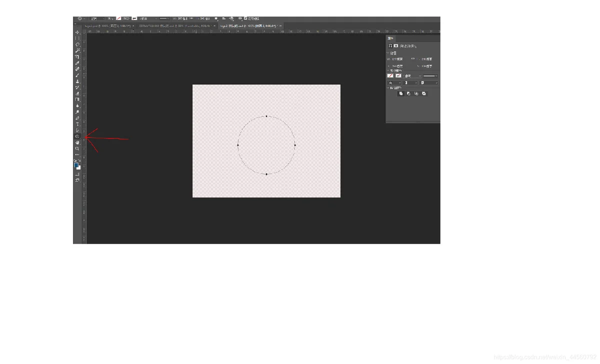Select the Eyedropper tool
This screenshot has height=364, width=600.
tap(77, 62)
